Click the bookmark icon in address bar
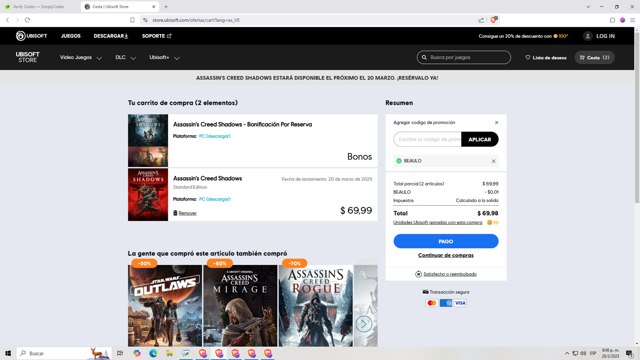The image size is (640, 360). [132, 20]
